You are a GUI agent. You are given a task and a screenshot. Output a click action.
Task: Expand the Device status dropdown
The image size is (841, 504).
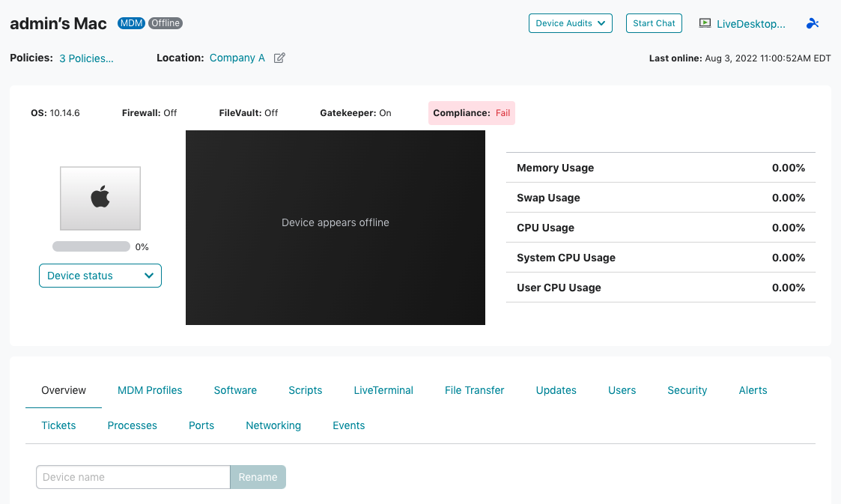click(100, 276)
